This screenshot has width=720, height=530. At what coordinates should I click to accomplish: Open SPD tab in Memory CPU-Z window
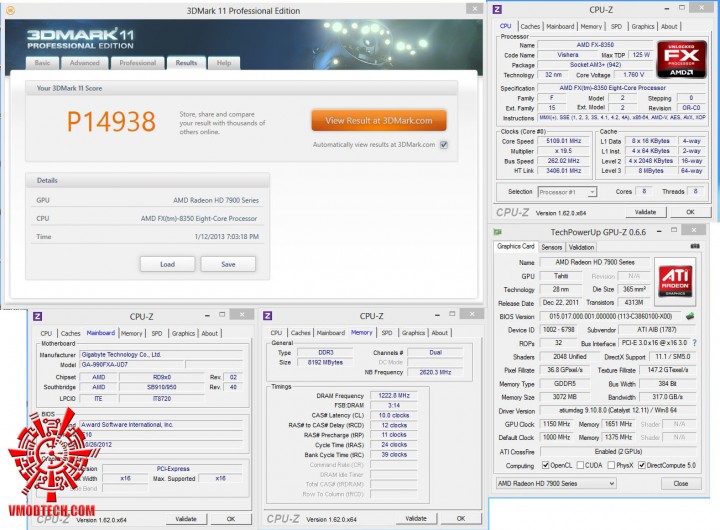click(x=387, y=333)
